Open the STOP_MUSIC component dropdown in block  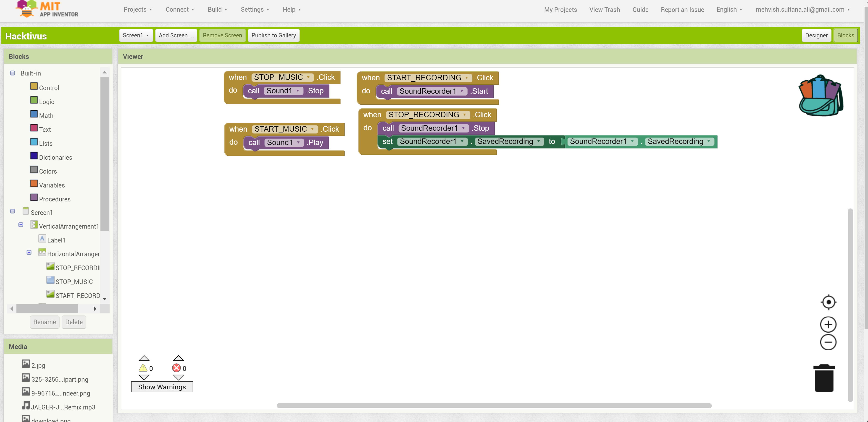308,78
